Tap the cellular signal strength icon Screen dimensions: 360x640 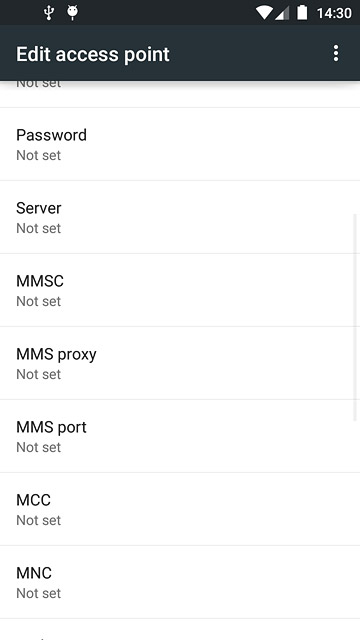pos(282,13)
